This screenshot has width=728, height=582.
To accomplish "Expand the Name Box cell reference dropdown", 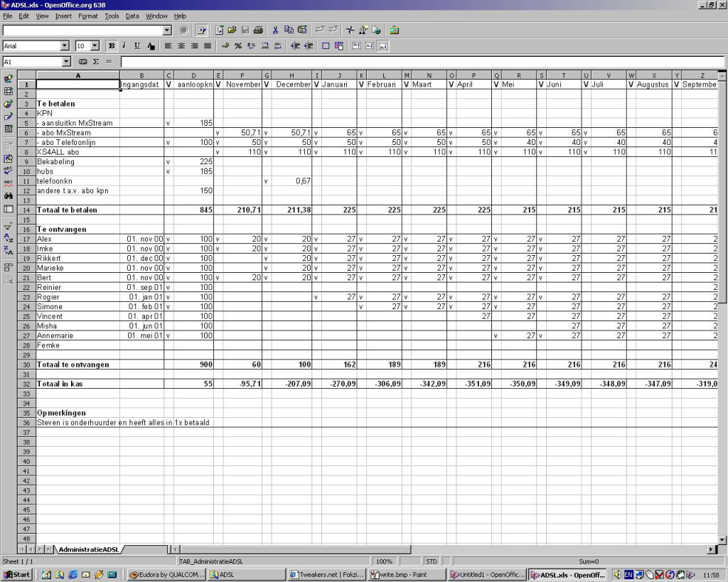I will 66,62.
